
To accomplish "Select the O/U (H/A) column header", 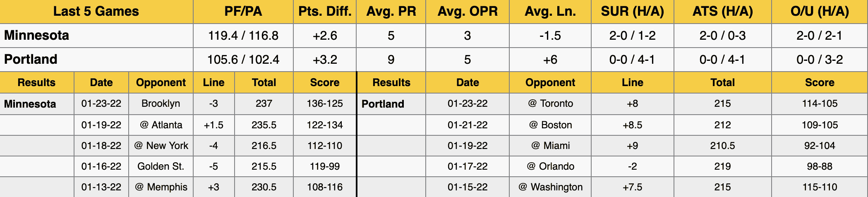I will (x=820, y=12).
